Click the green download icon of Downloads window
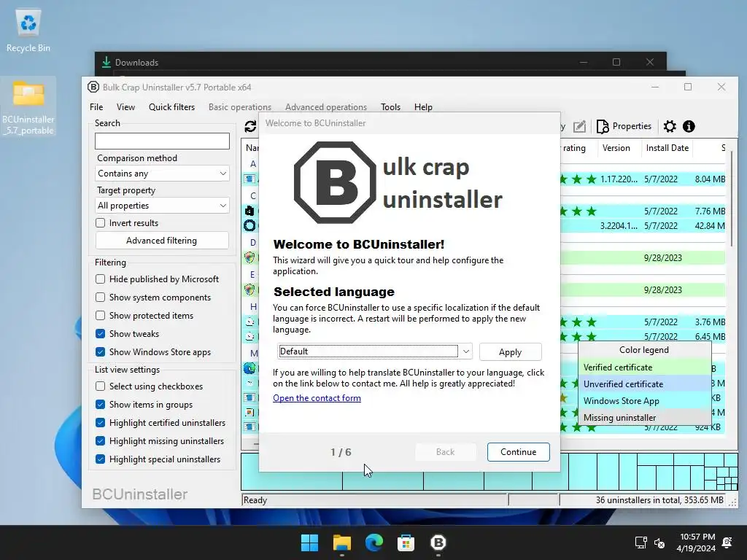The width and height of the screenshot is (747, 560). [x=107, y=63]
